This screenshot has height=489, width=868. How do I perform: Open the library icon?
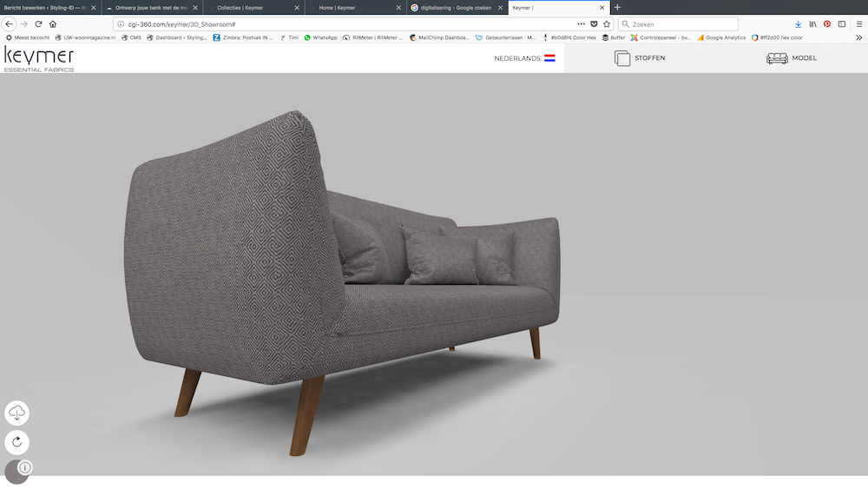(812, 23)
